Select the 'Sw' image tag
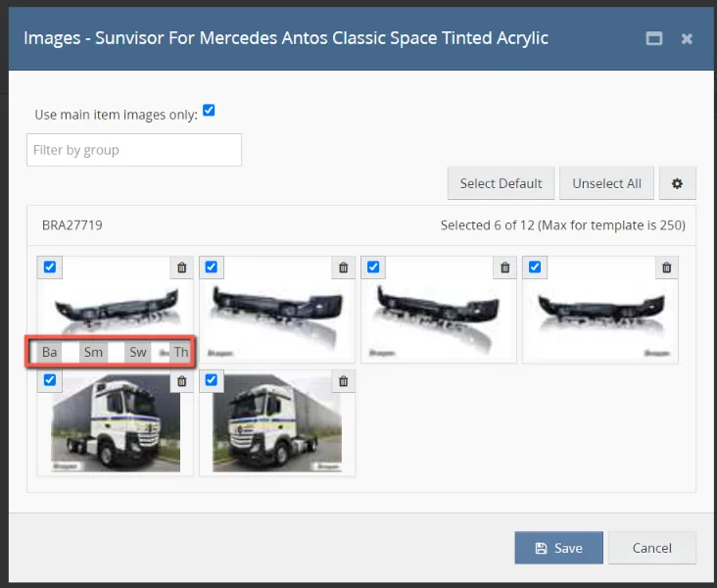Viewport: 717px width, 588px height. 138,352
